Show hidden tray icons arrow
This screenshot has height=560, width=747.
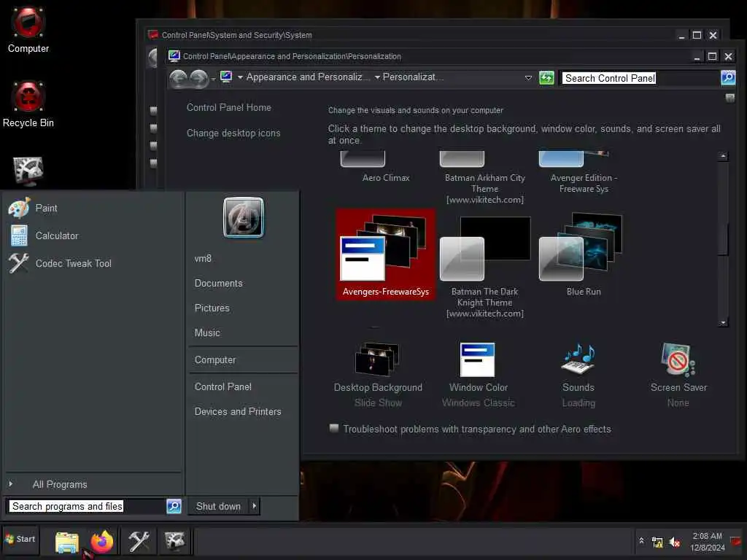pos(641,541)
